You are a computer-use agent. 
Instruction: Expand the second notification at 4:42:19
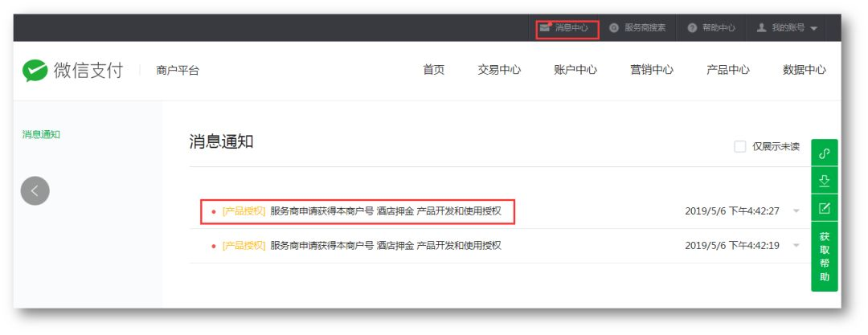click(796, 246)
